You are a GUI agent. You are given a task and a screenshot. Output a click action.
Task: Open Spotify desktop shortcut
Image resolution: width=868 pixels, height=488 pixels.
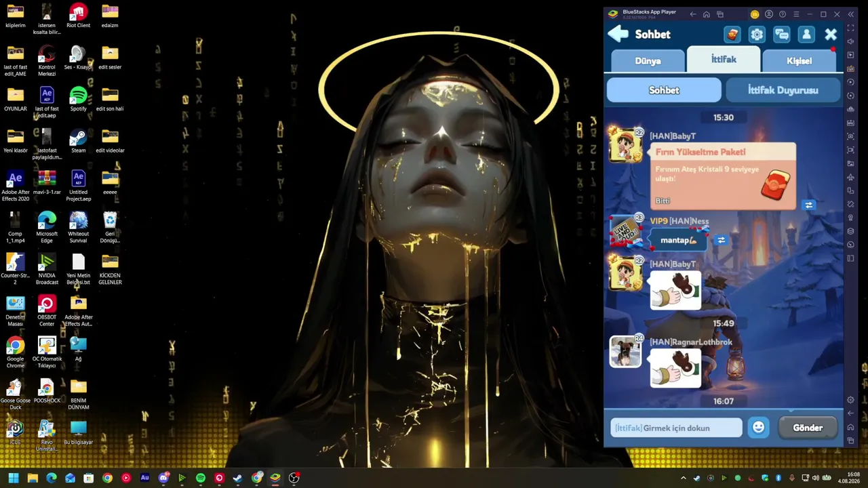click(x=78, y=99)
